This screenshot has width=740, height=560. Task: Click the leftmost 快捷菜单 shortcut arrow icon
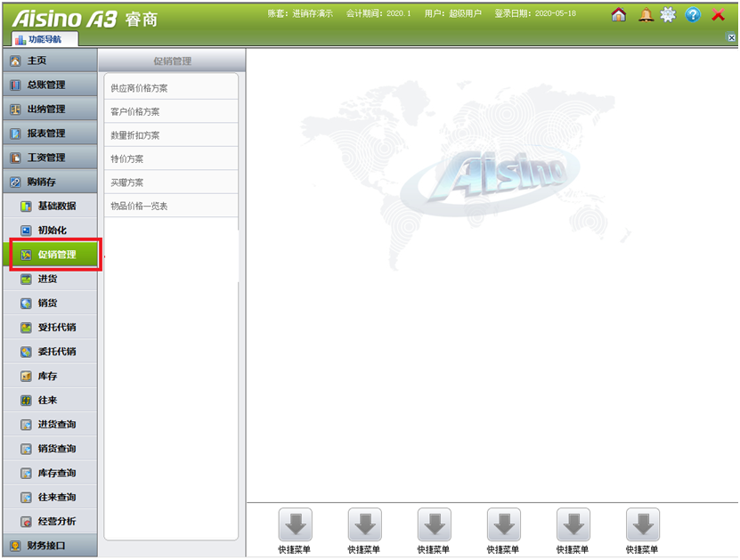point(295,524)
